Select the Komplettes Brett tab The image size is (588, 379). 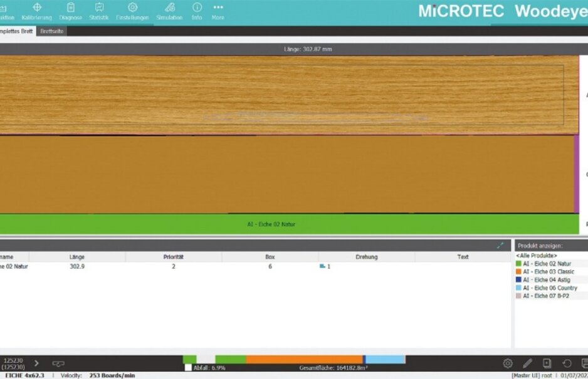(x=17, y=31)
